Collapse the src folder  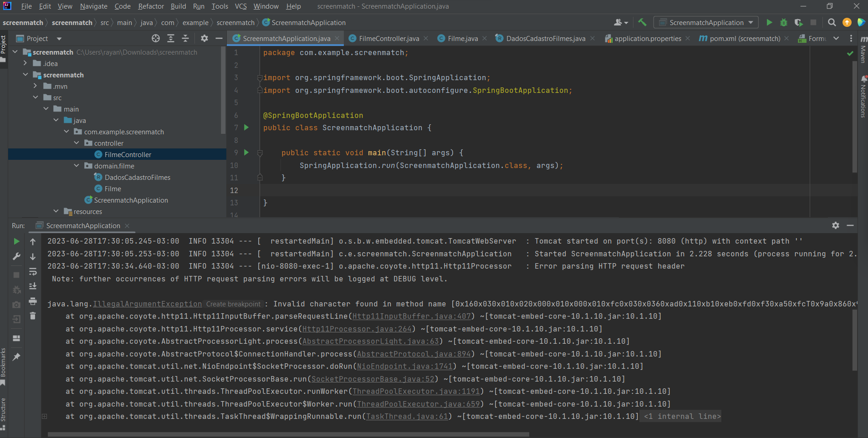pyautogui.click(x=36, y=97)
